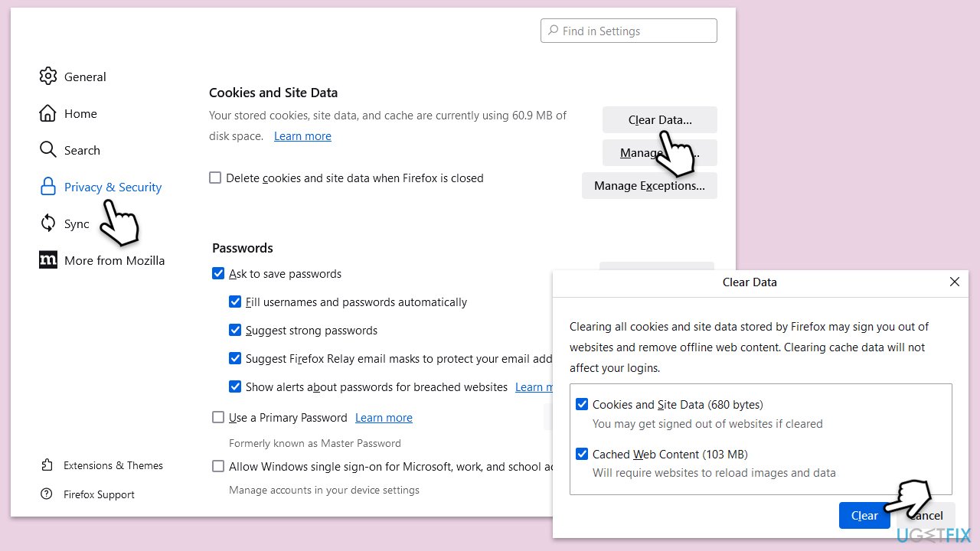Select the Search magnifier icon in sidebar
This screenshot has width=980, height=551.
click(48, 150)
